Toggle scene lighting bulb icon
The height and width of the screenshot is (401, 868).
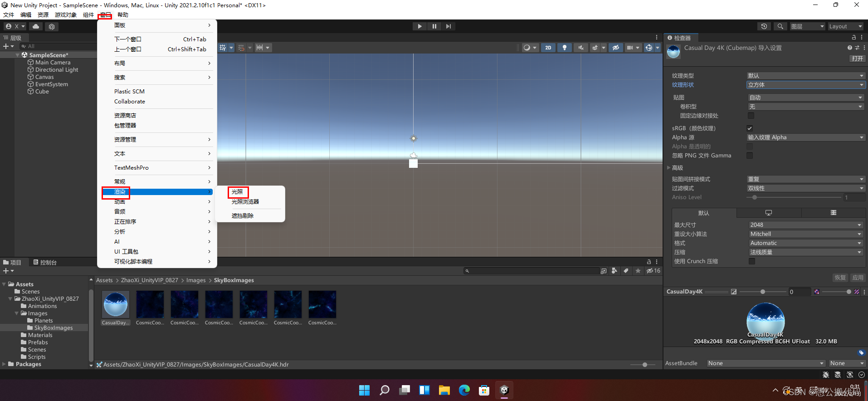(x=565, y=48)
